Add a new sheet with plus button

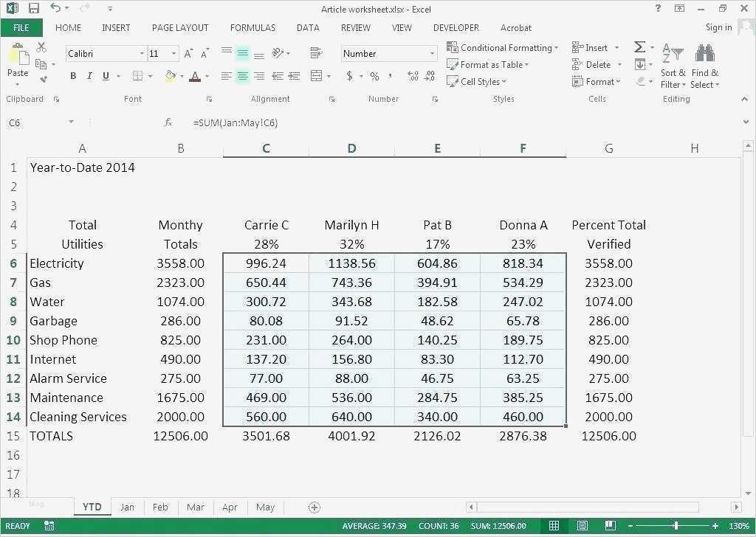(x=314, y=507)
